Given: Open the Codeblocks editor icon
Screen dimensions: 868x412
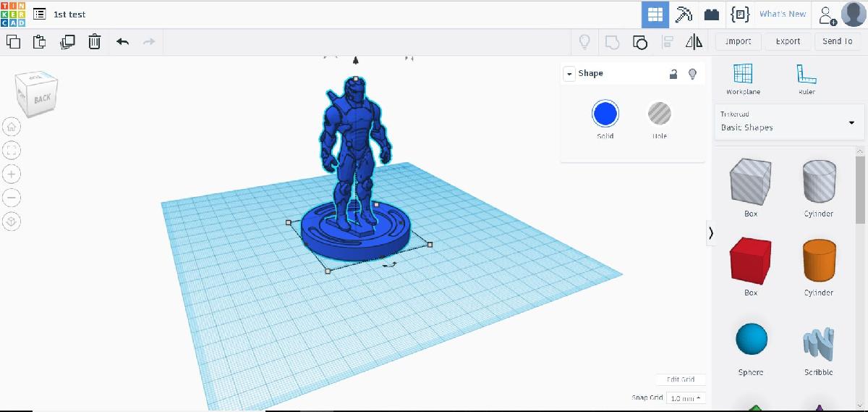Looking at the screenshot, I should pos(739,14).
